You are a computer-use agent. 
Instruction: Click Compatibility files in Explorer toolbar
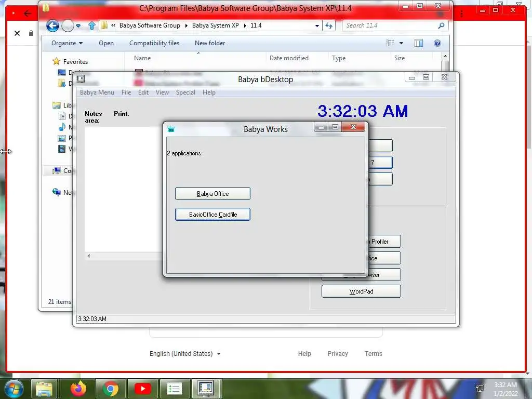pyautogui.click(x=154, y=43)
